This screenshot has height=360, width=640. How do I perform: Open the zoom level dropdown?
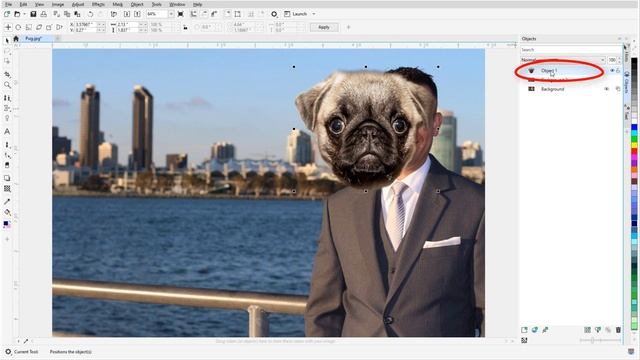point(171,14)
